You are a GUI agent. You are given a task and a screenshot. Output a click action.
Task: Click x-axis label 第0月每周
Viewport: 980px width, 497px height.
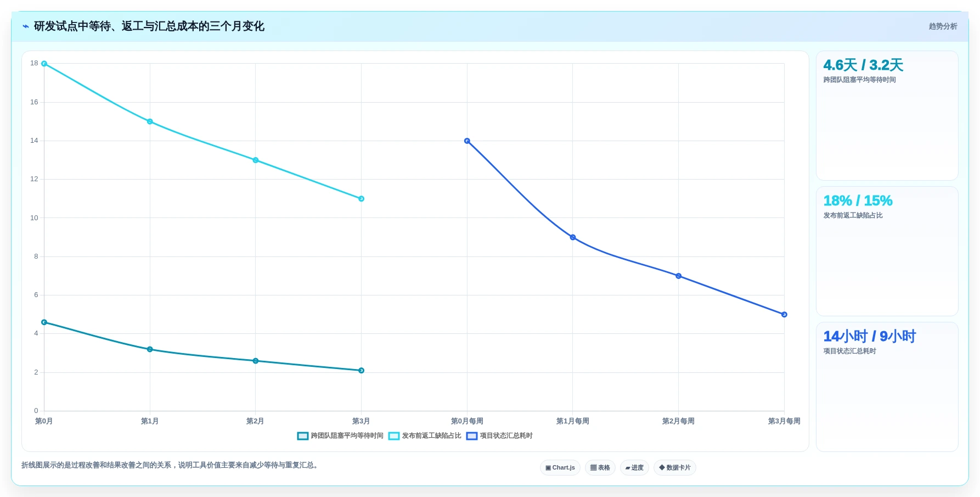coord(467,421)
